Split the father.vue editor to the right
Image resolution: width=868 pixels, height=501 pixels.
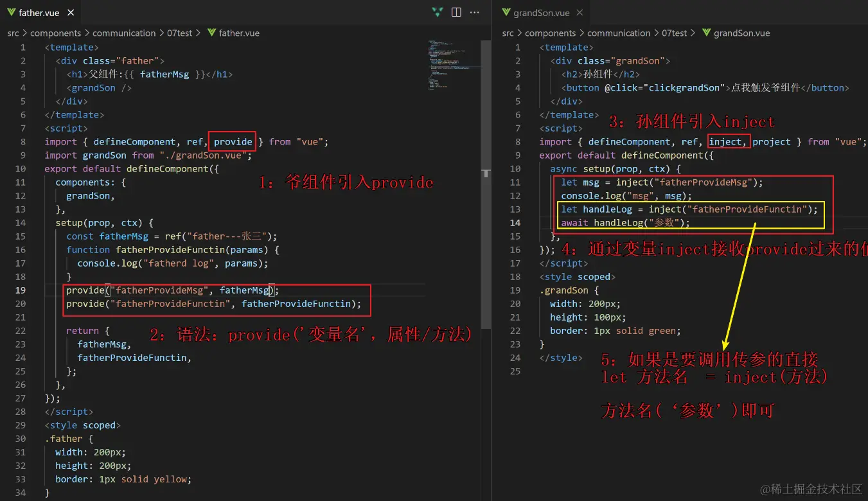(456, 12)
